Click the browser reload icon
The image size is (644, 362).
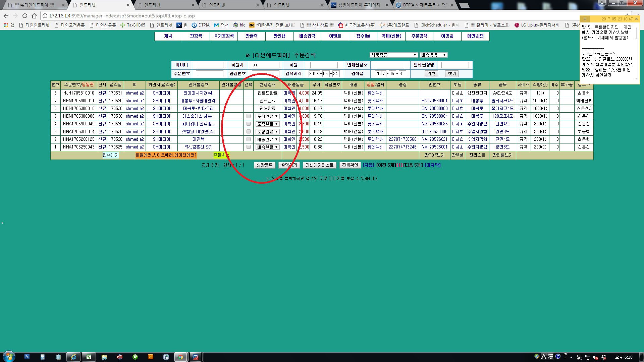click(25, 16)
